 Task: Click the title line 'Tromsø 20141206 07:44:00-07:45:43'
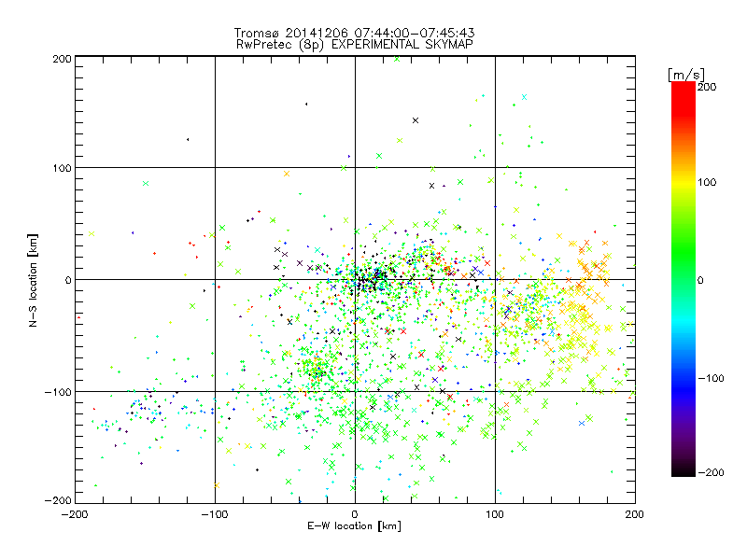point(354,33)
